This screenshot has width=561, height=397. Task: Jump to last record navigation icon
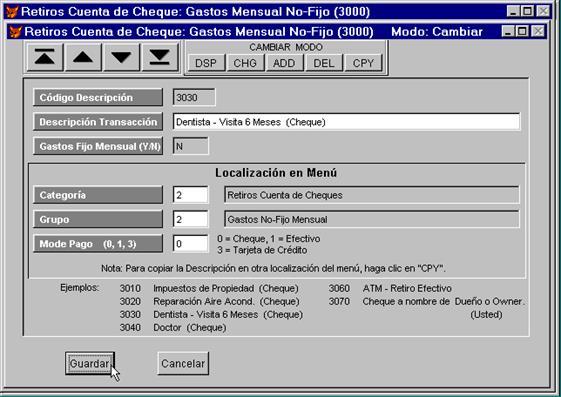pos(160,57)
